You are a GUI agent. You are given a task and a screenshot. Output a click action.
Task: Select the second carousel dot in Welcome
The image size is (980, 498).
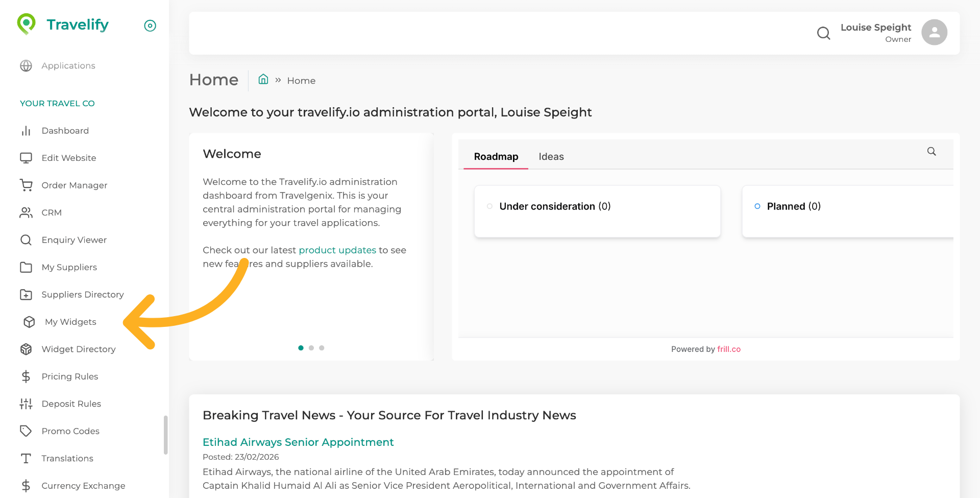click(311, 348)
